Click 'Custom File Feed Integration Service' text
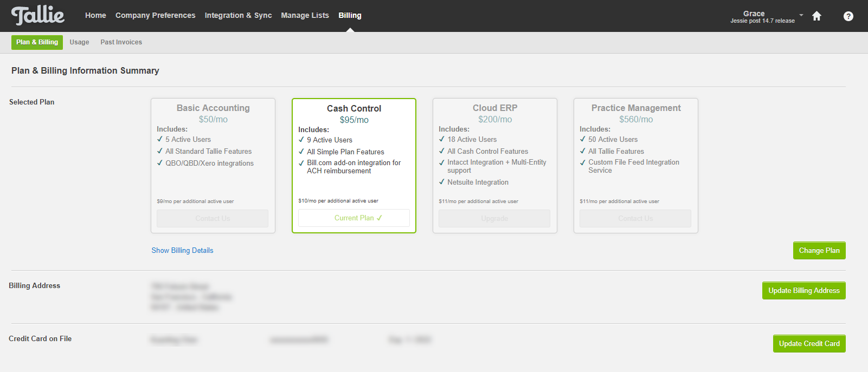868x372 pixels. tap(634, 166)
